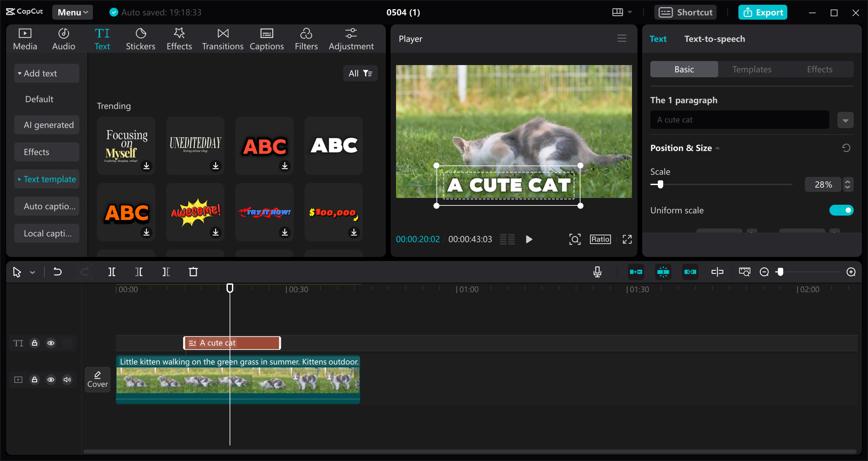
Task: Disable the Uniform scale toggle
Action: [841, 210]
